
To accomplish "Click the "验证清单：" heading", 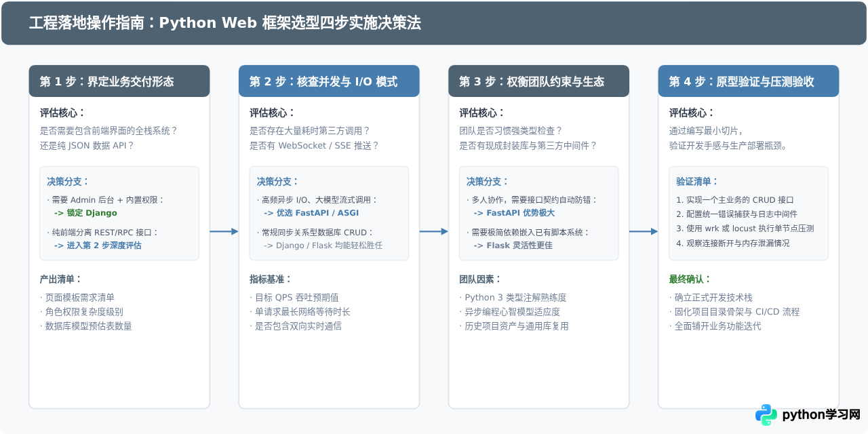I will (x=697, y=181).
